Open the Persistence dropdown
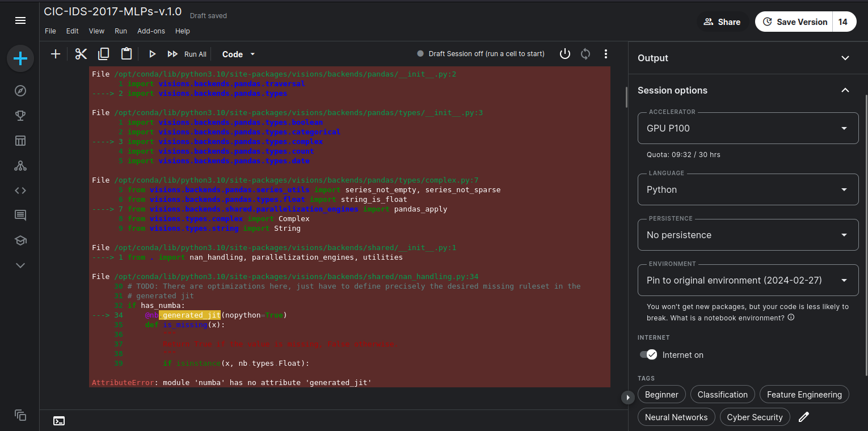Image resolution: width=868 pixels, height=431 pixels. coord(748,235)
